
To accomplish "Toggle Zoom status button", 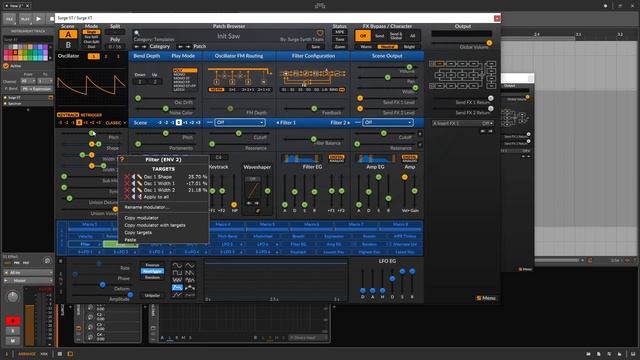I will 340,47.
